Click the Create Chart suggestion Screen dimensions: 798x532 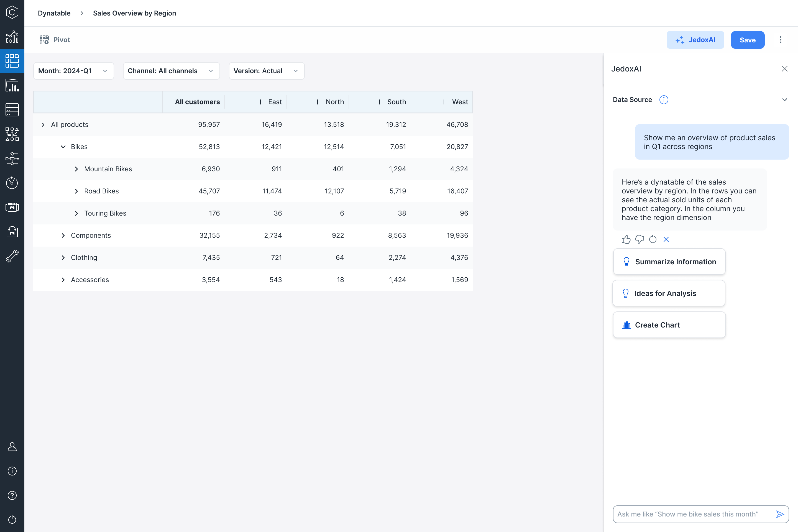[x=669, y=325]
